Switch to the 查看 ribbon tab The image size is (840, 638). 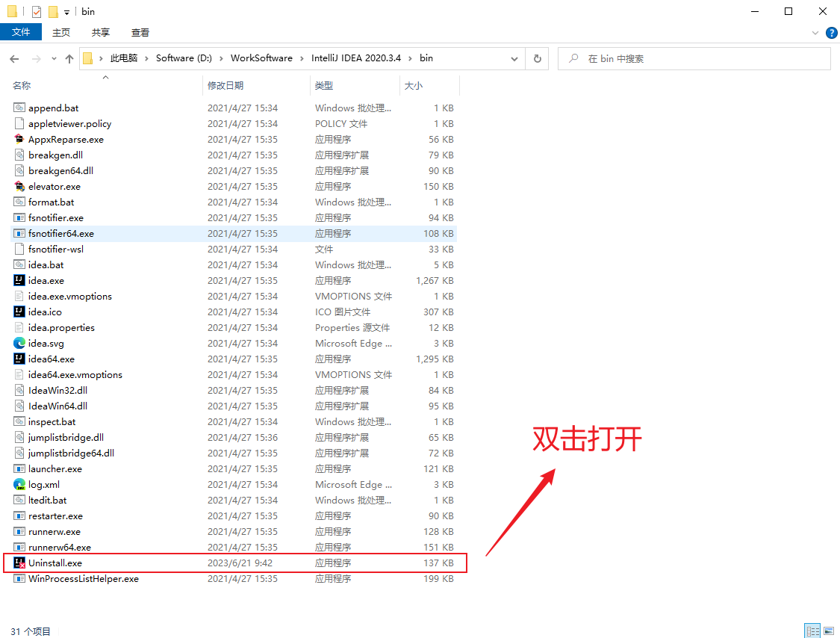(x=140, y=32)
